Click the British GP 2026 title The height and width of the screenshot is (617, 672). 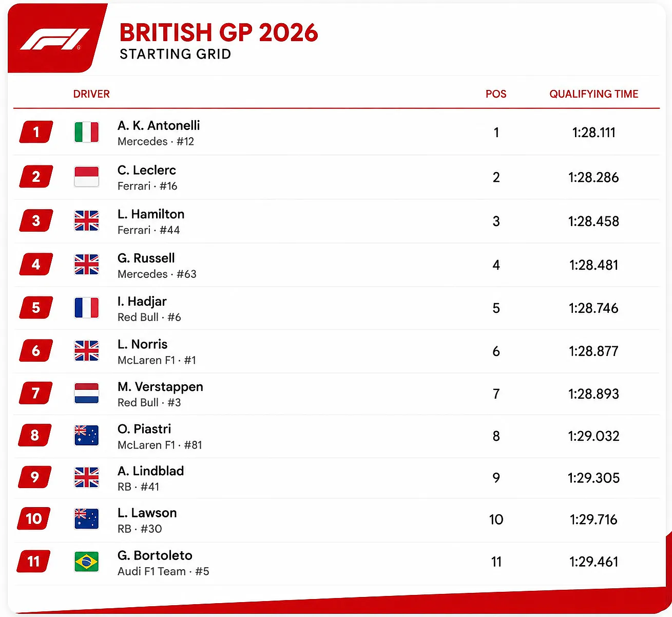(219, 33)
